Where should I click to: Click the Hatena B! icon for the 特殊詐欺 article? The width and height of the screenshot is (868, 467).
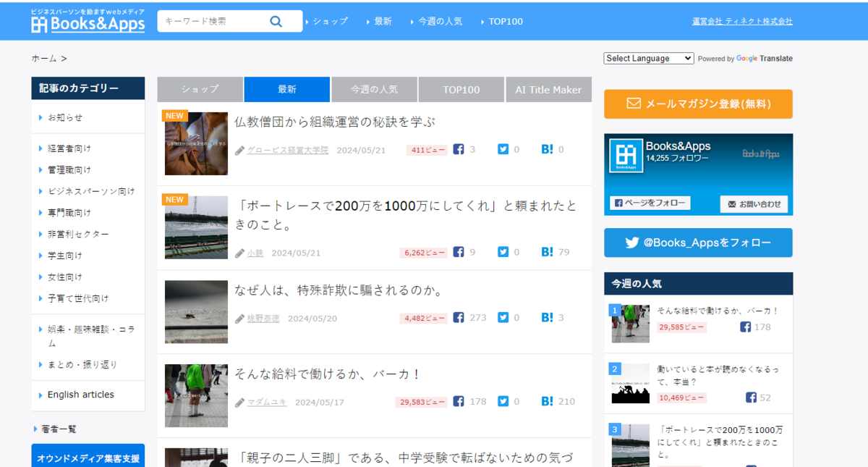tap(547, 317)
